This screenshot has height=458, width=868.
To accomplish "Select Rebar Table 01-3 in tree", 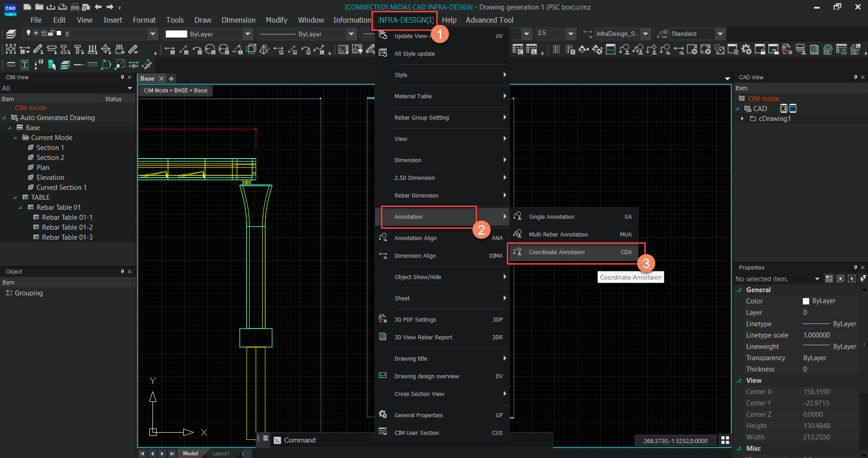I will click(x=67, y=237).
